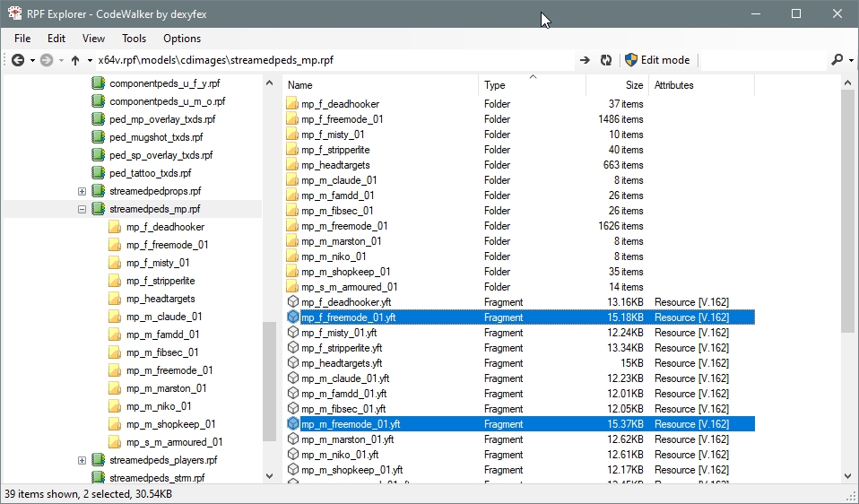This screenshot has height=504, width=859.
Task: Click the Up one level arrow
Action: point(75,60)
